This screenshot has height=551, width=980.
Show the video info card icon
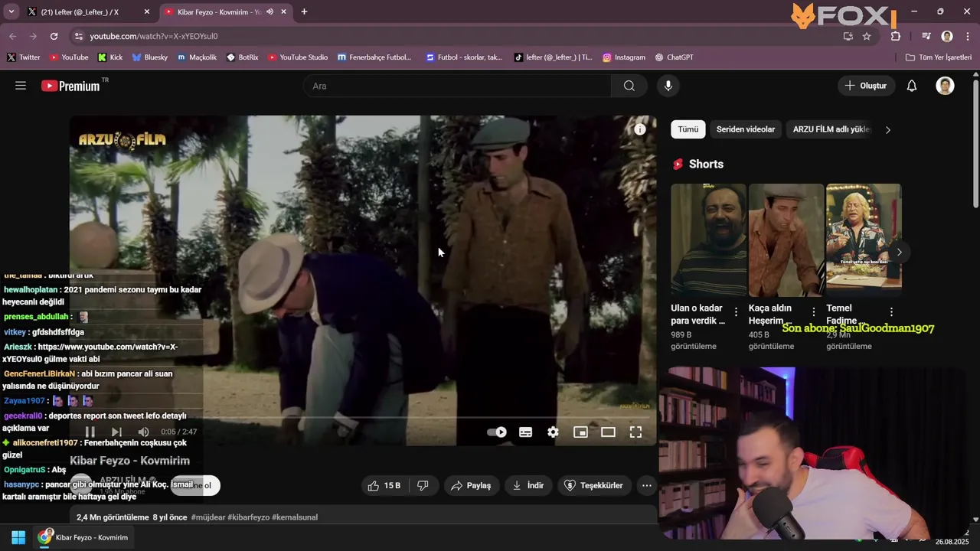(640, 129)
